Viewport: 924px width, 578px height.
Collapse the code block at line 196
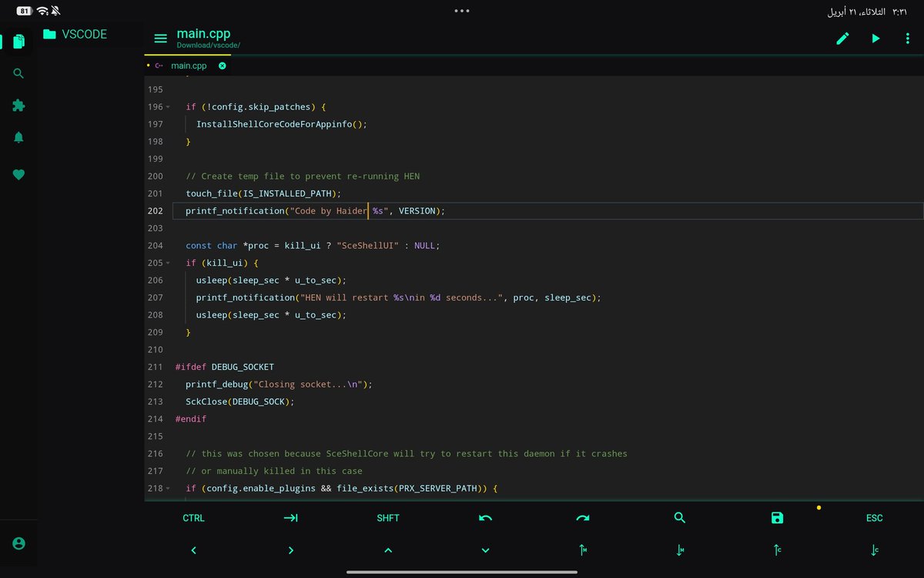coord(168,107)
